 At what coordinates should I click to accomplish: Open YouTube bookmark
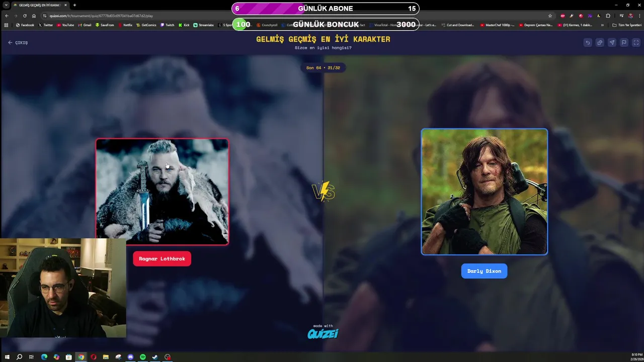65,25
